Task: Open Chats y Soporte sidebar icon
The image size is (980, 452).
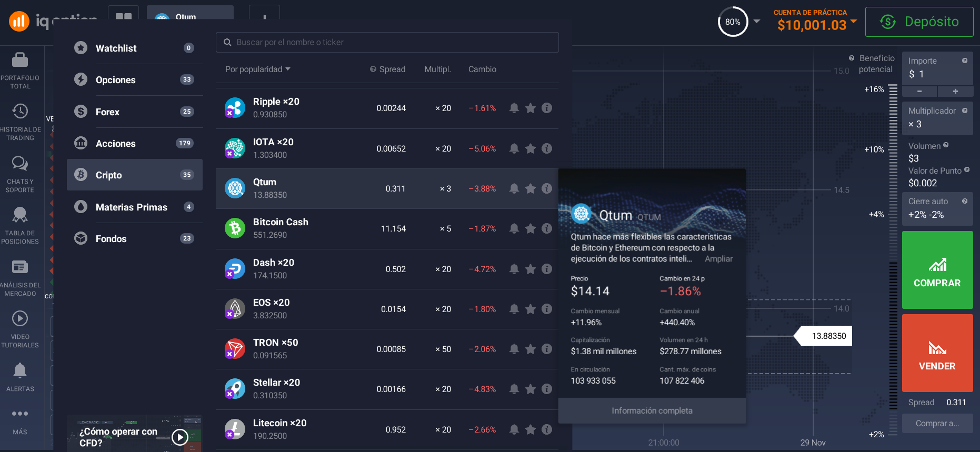Action: 20,175
